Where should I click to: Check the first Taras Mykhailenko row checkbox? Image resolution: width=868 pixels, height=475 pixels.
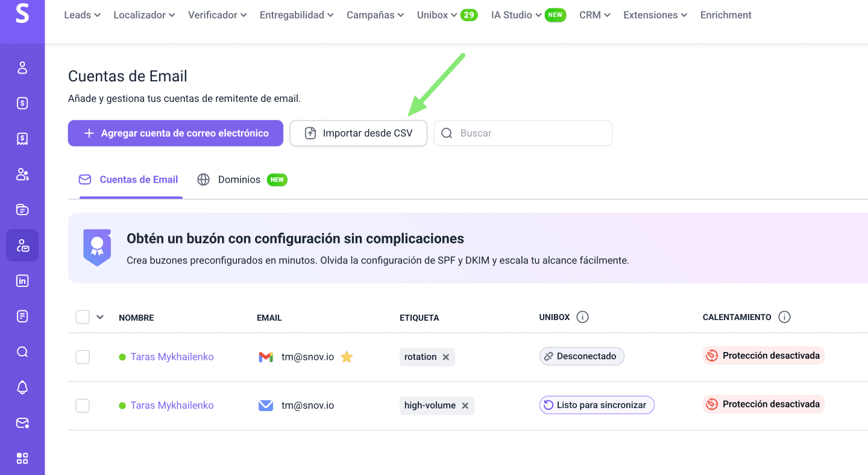(x=83, y=357)
